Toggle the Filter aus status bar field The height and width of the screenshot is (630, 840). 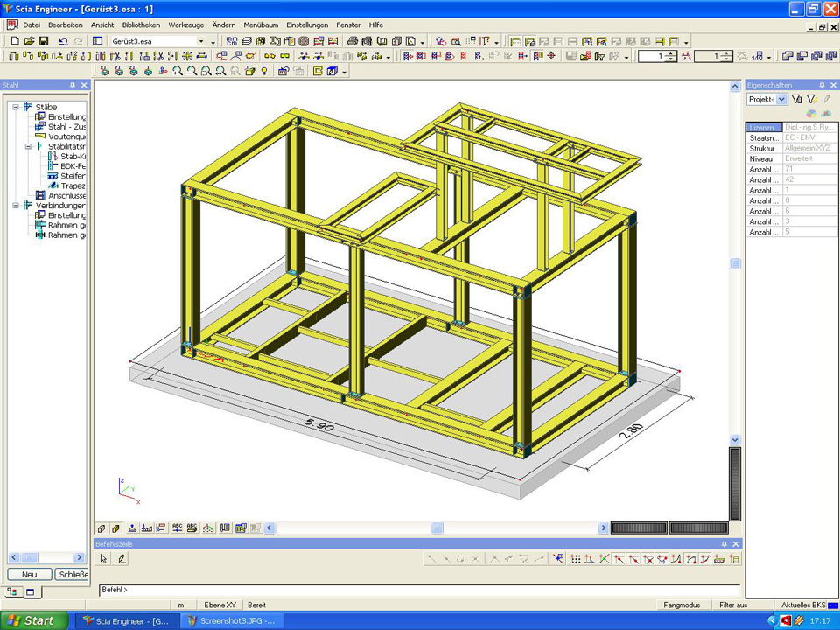pyautogui.click(x=733, y=605)
